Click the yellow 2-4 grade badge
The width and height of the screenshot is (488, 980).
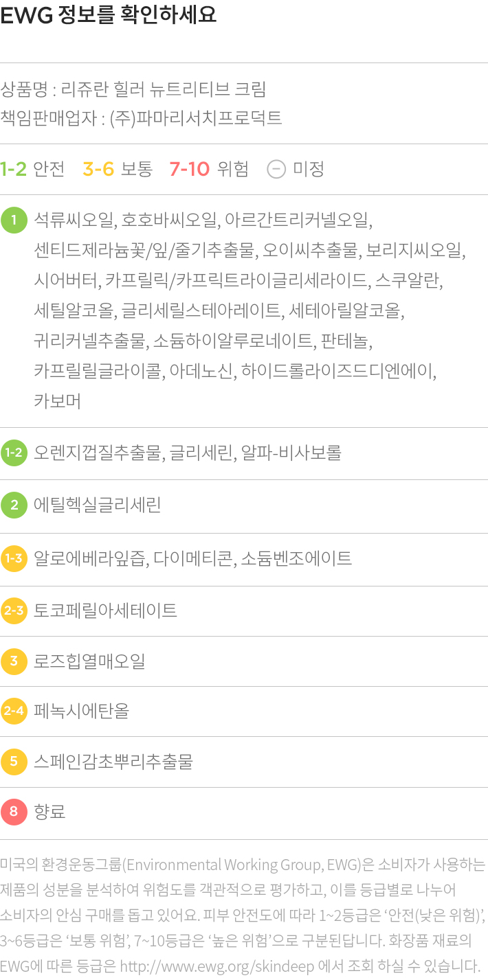point(14,711)
